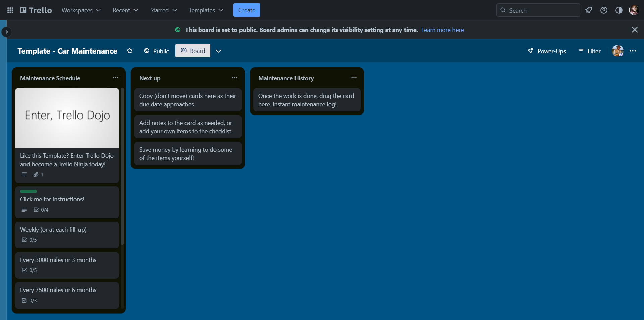
Task: Change board visibility from Public
Action: (x=156, y=51)
